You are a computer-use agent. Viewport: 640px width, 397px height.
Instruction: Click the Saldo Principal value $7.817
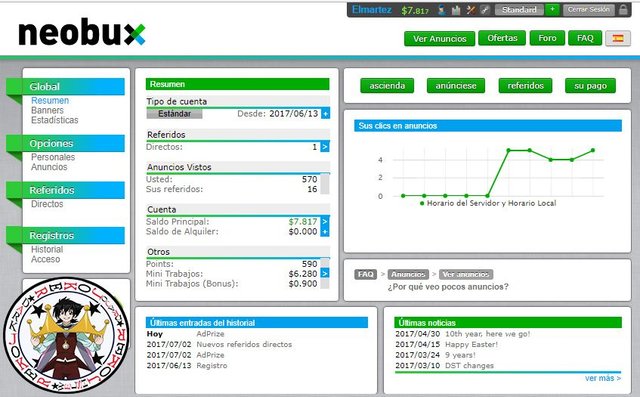coord(302,222)
